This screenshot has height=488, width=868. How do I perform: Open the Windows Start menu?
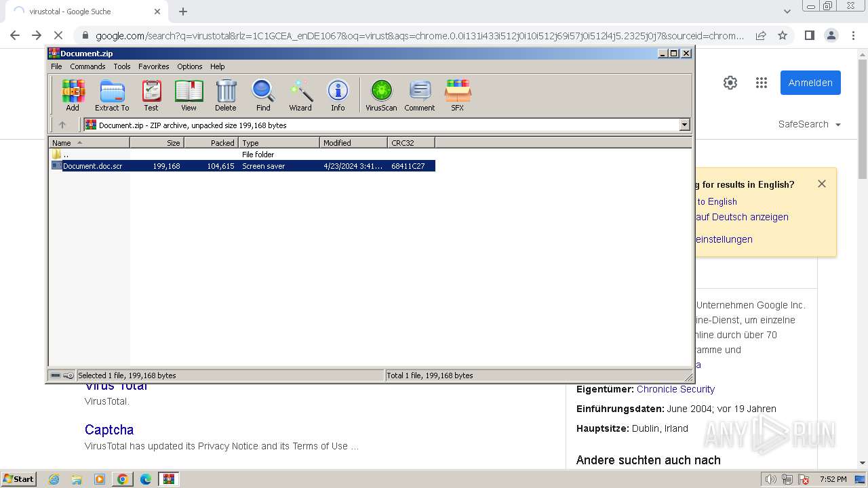[18, 479]
